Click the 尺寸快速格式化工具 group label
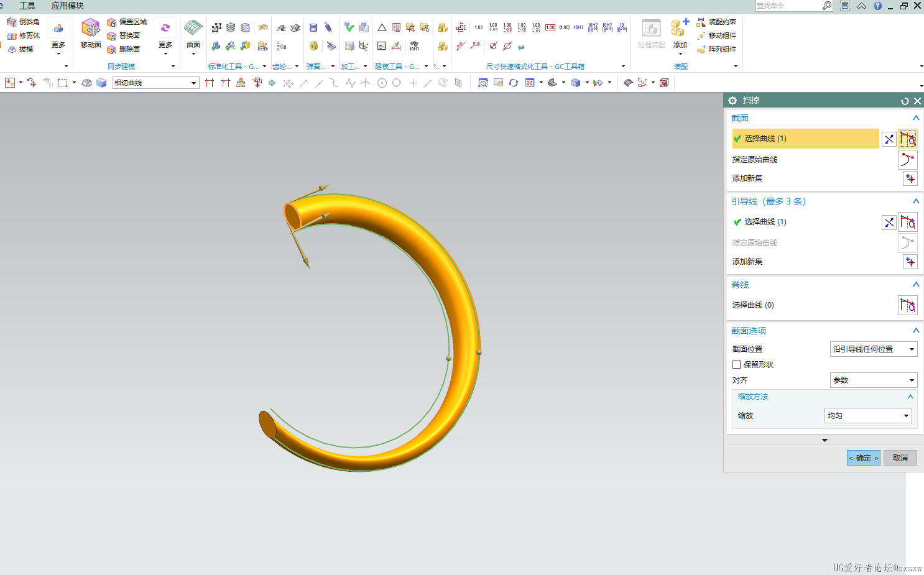The width and height of the screenshot is (924, 575). click(535, 67)
